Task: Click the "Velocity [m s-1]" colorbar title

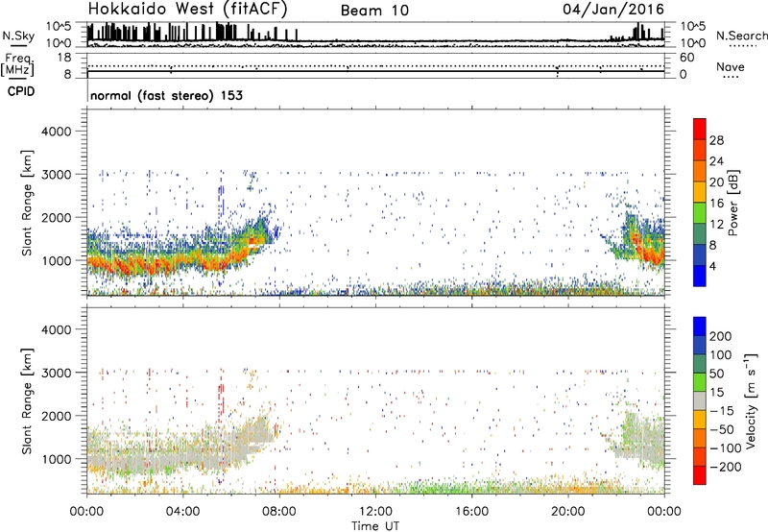Action: pos(752,400)
